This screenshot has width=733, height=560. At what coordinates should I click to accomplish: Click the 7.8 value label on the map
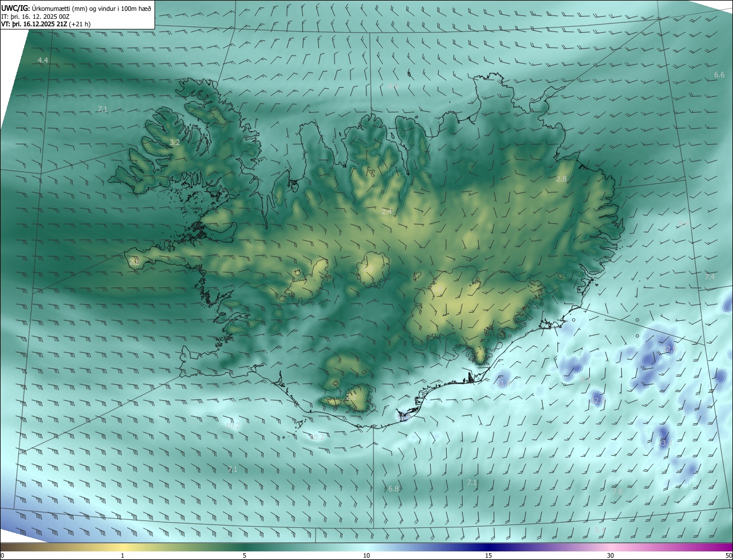click(617, 491)
